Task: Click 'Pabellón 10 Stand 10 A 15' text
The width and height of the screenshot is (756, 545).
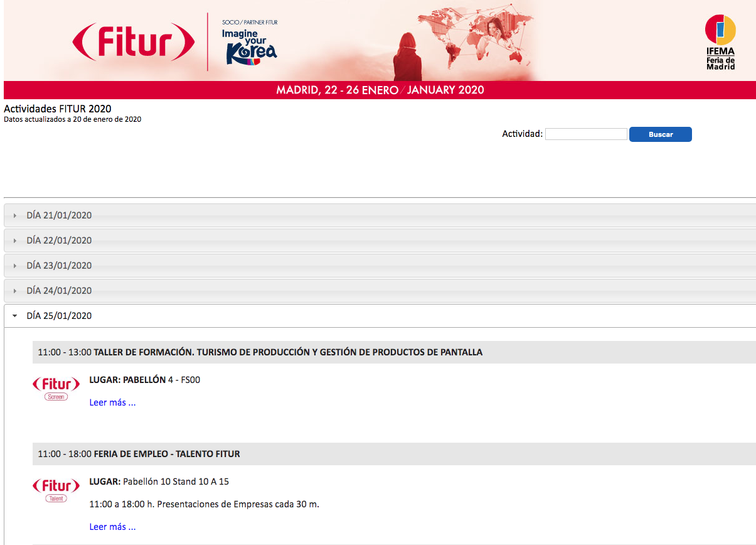Action: [x=176, y=482]
